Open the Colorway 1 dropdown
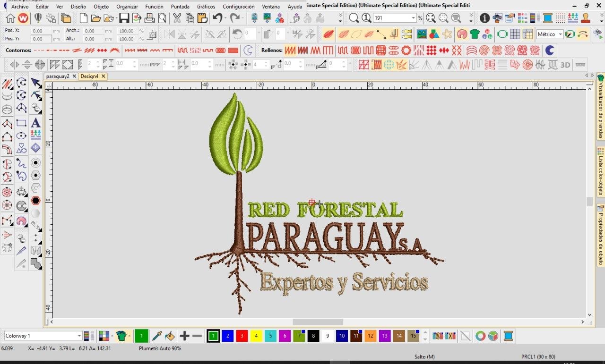The width and height of the screenshot is (605, 364). (79, 336)
